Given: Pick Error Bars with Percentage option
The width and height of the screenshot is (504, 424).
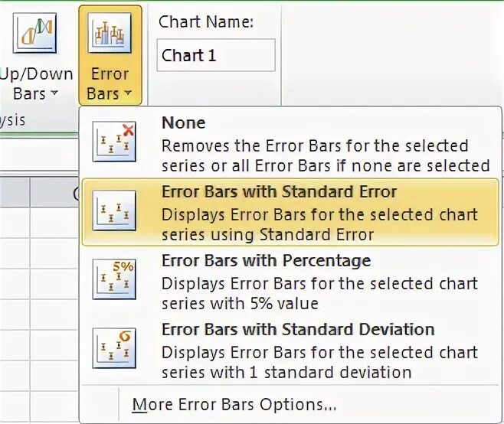Looking at the screenshot, I should click(x=266, y=260).
